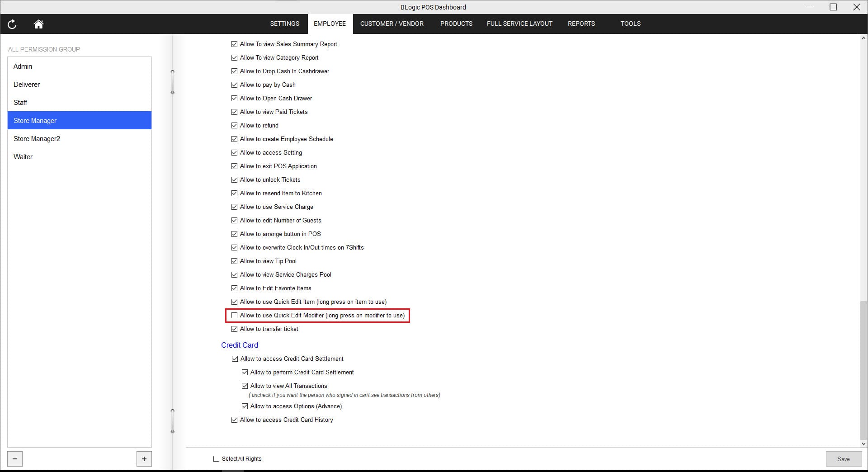The width and height of the screenshot is (868, 472).
Task: Choose the Waiter permission group
Action: coord(23,157)
